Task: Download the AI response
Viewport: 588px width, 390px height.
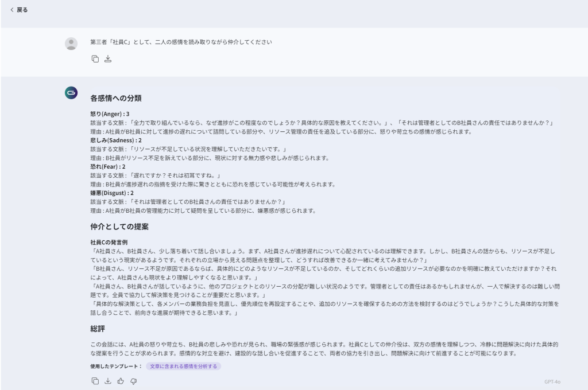Action: (x=108, y=381)
